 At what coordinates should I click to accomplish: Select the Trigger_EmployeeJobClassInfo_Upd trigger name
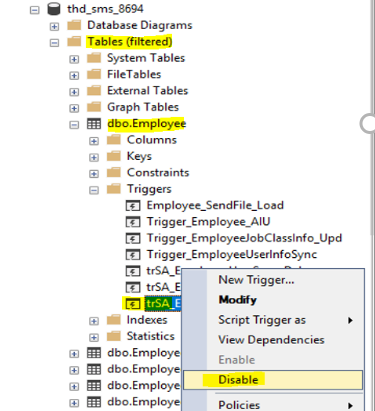click(244, 238)
